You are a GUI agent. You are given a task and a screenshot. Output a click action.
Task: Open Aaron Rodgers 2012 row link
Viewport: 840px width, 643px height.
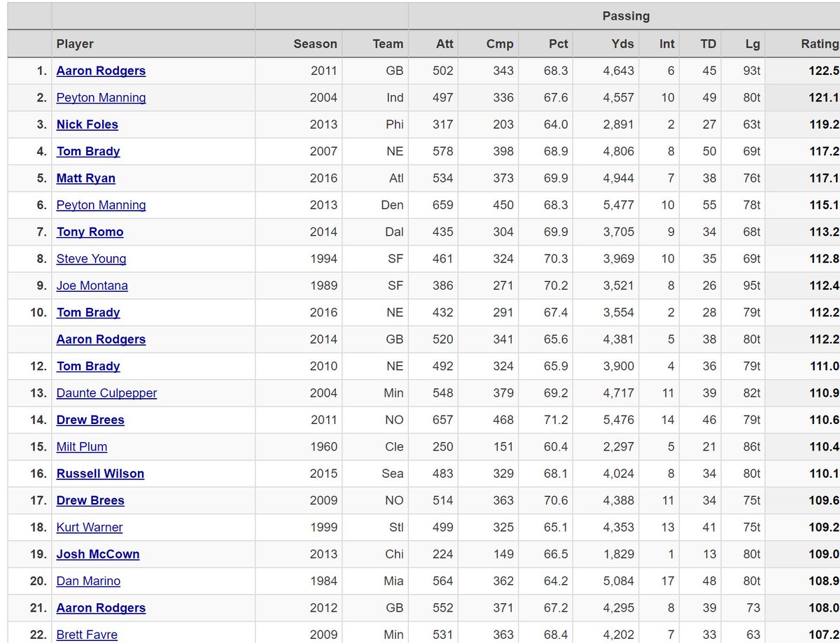point(101,608)
